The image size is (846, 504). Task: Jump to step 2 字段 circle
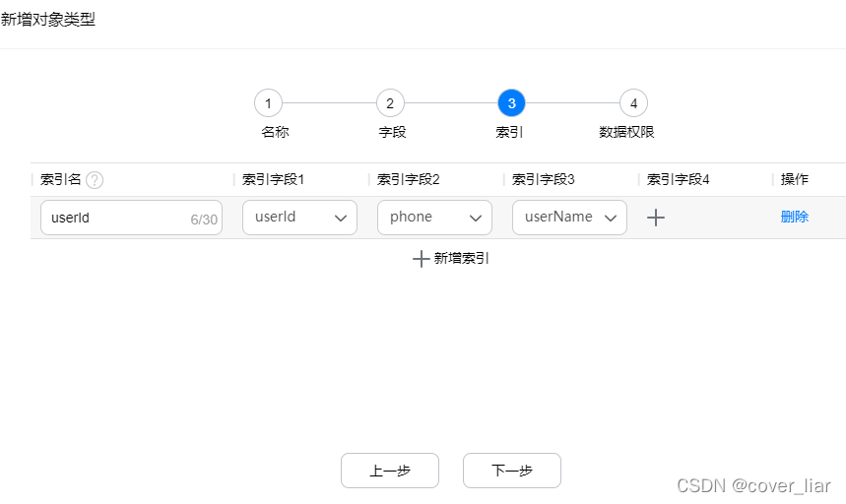pos(390,103)
